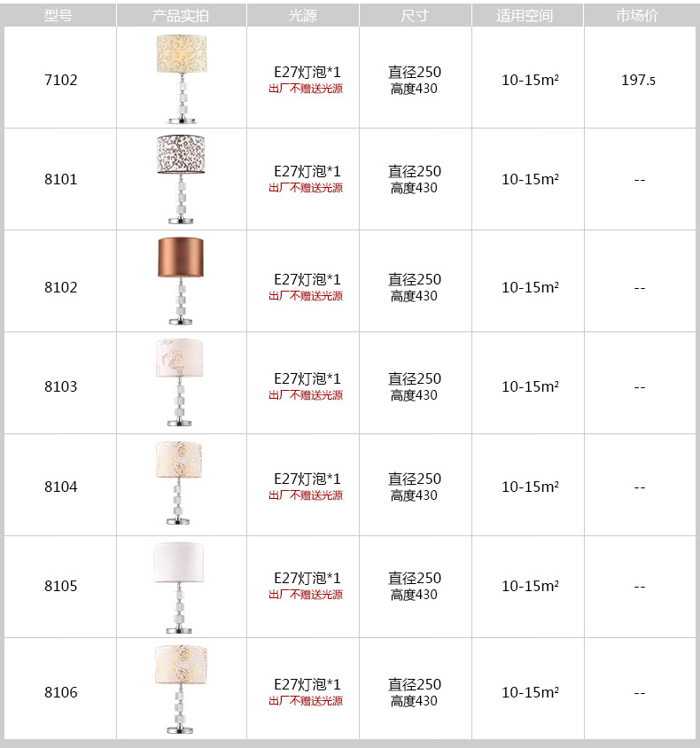Click the 尺寸 column header
The image size is (700, 748).
click(415, 15)
